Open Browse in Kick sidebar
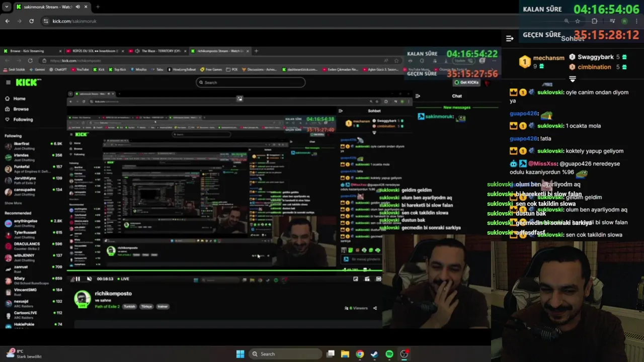This screenshot has width=644, height=362. (17, 109)
